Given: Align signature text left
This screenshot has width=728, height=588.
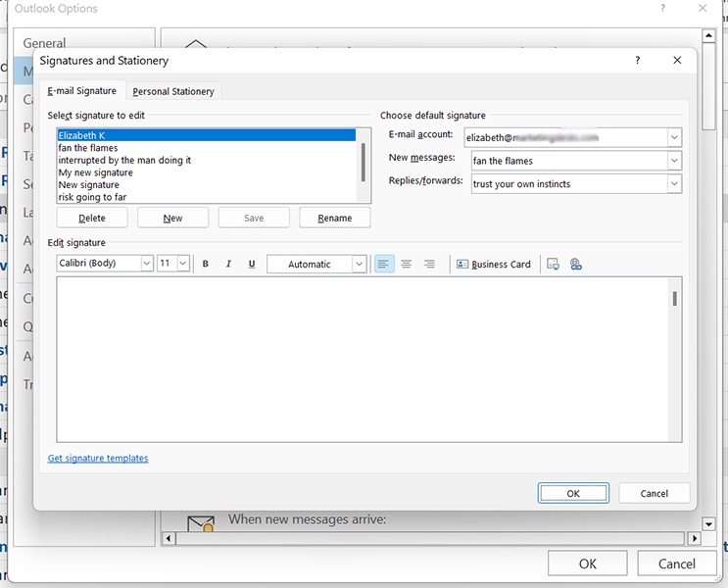Looking at the screenshot, I should coord(383,264).
